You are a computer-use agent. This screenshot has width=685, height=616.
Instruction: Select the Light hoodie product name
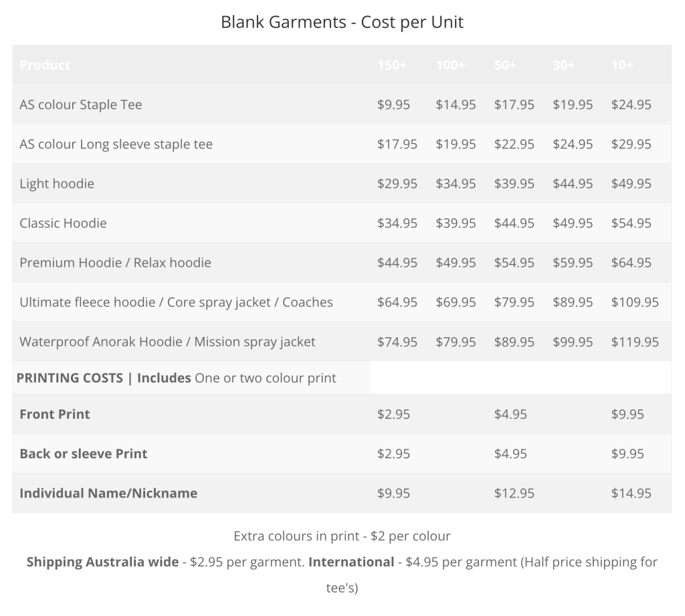pyautogui.click(x=57, y=183)
